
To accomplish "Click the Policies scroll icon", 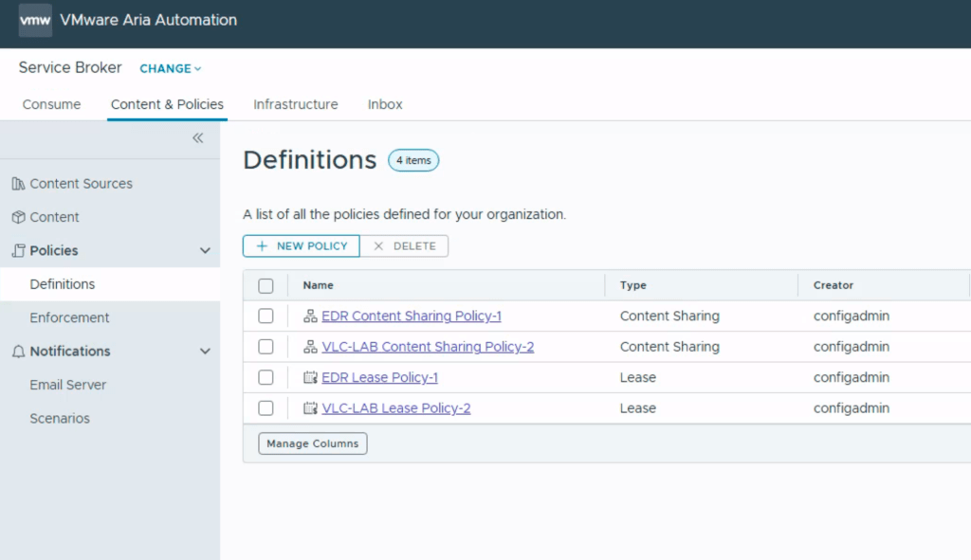I will tap(18, 251).
